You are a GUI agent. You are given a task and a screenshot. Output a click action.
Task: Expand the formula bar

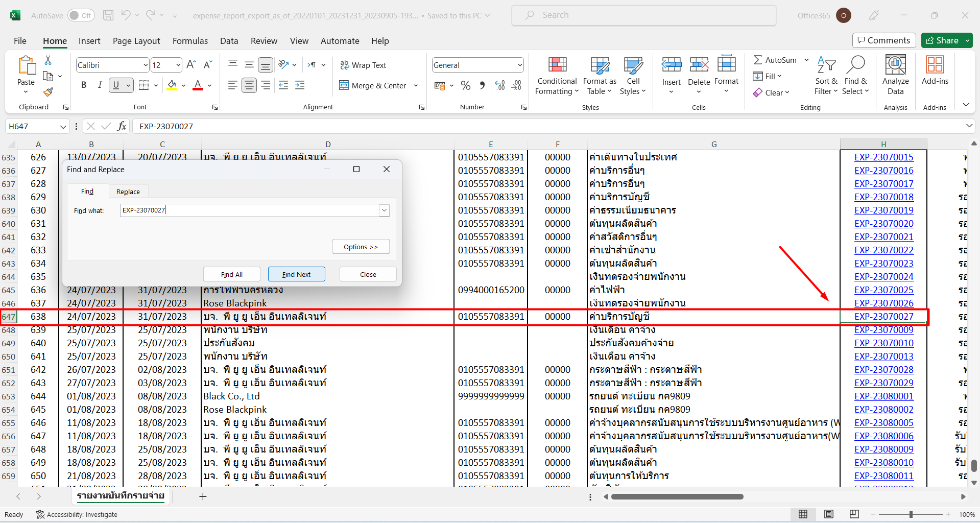(969, 126)
